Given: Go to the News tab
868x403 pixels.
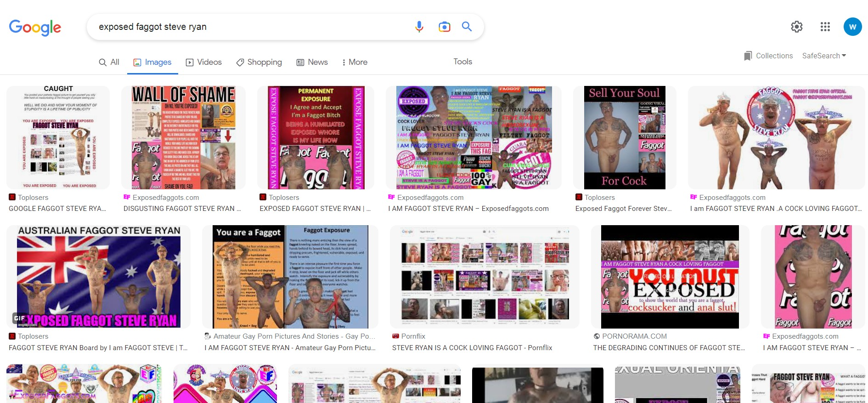Looking at the screenshot, I should click(312, 62).
